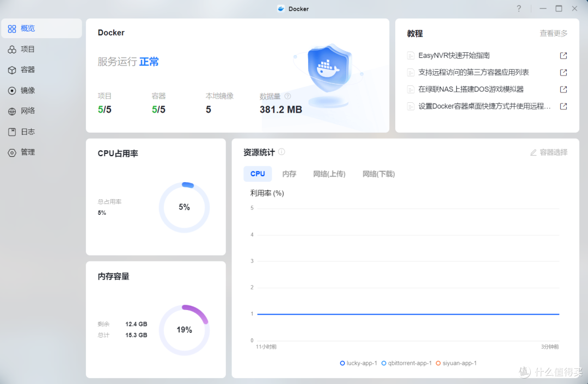Open the 概览 overview sidebar item

tap(41, 28)
